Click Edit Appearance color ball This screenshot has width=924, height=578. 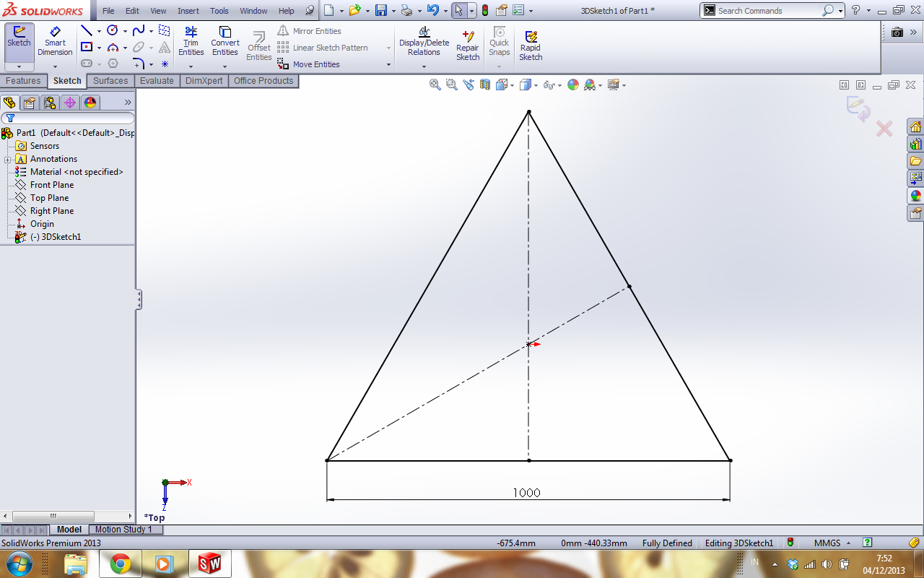pyautogui.click(x=573, y=85)
